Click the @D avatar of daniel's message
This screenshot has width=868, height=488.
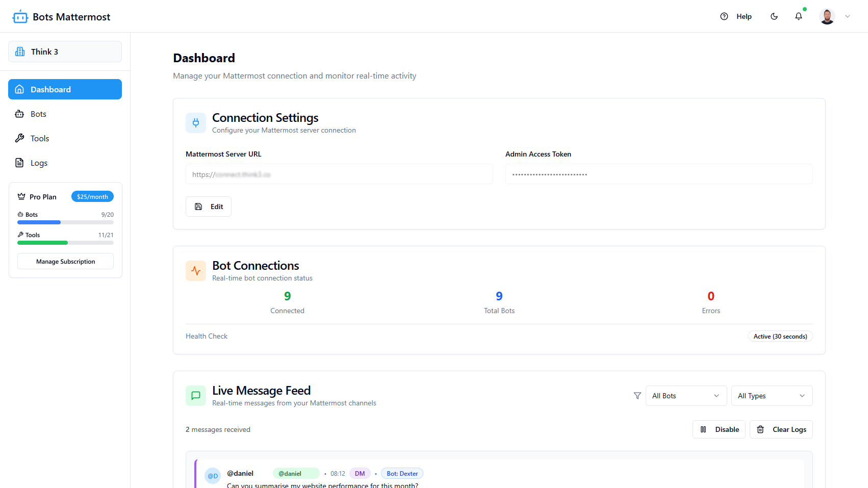click(213, 476)
